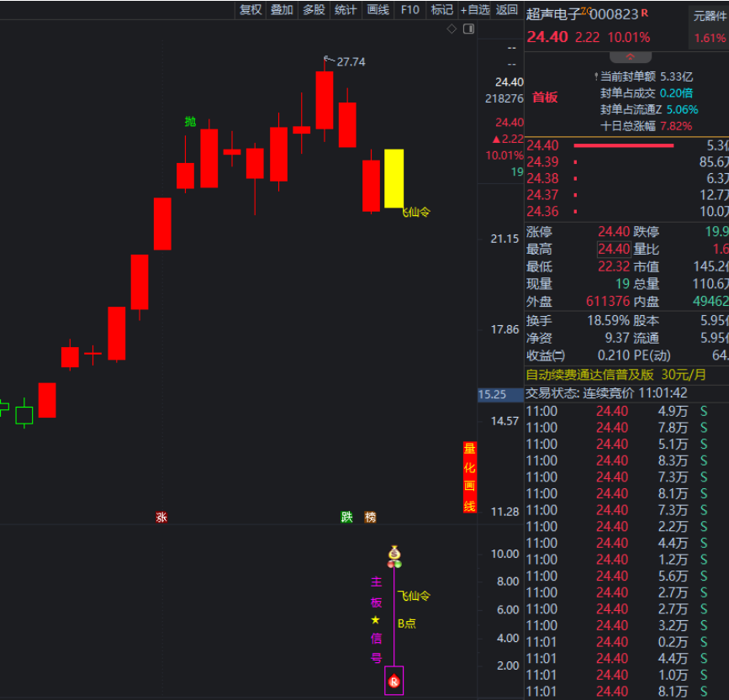Add stock with +自选 button
729x700 pixels.
tap(475, 10)
